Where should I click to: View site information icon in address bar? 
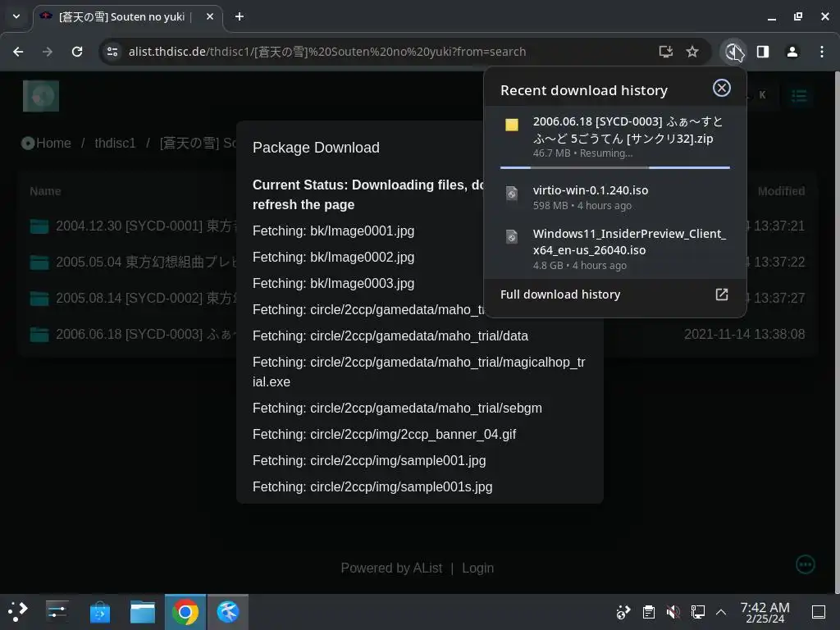coord(112,52)
